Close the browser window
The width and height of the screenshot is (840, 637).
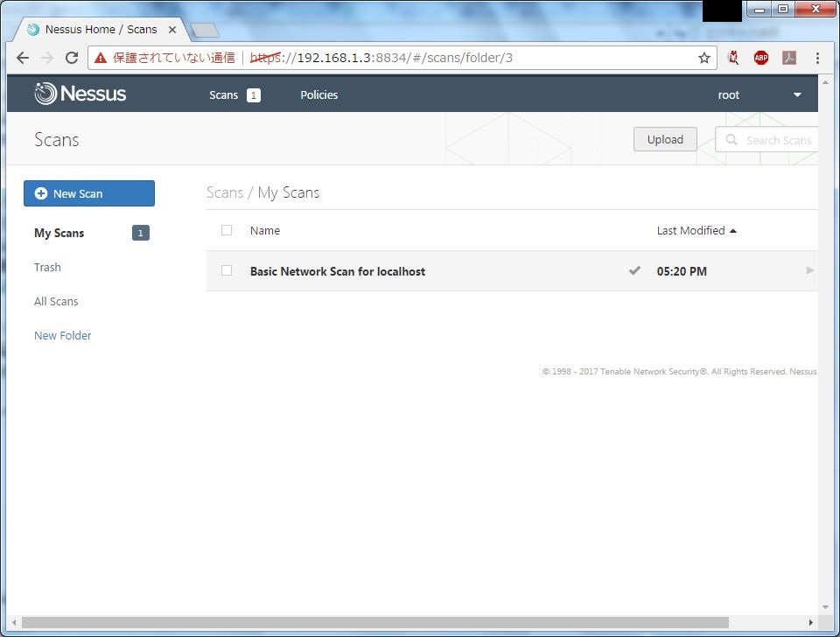[x=815, y=9]
